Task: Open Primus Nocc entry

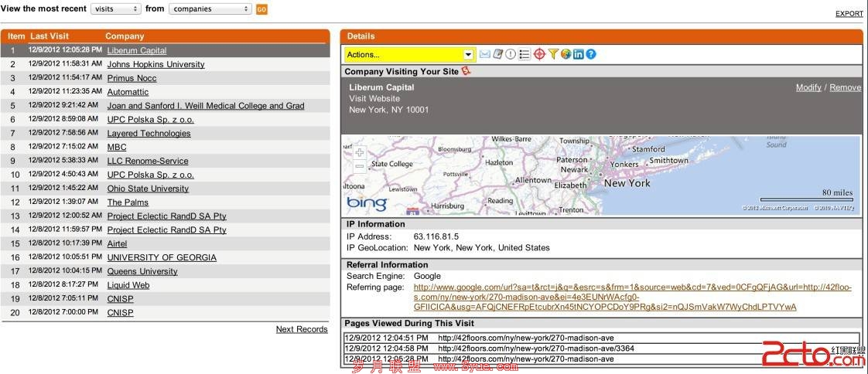Action: [132, 78]
